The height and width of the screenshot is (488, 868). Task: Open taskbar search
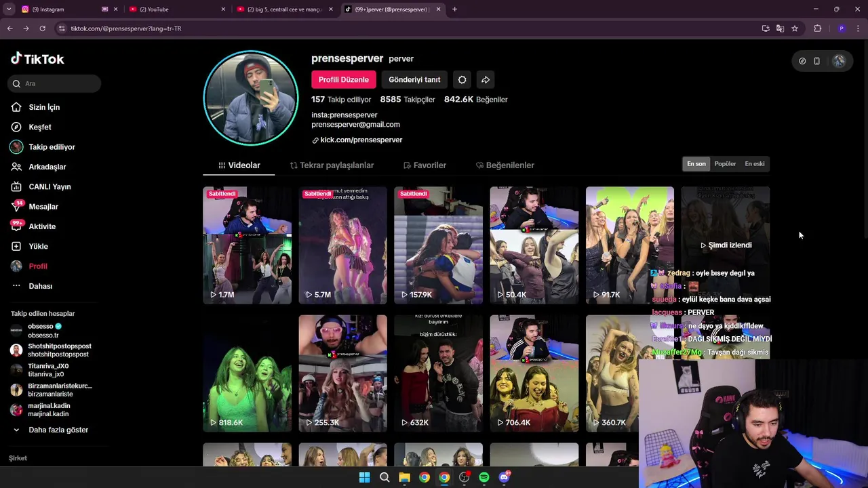click(x=384, y=477)
